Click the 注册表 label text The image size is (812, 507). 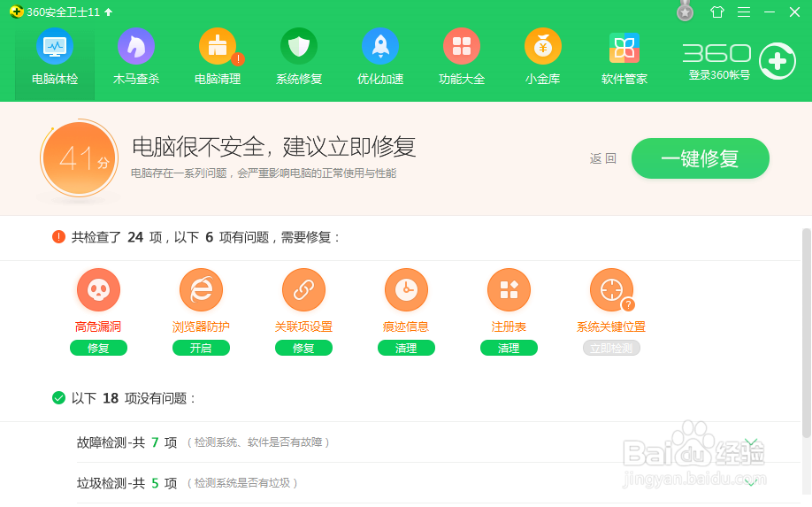509,326
